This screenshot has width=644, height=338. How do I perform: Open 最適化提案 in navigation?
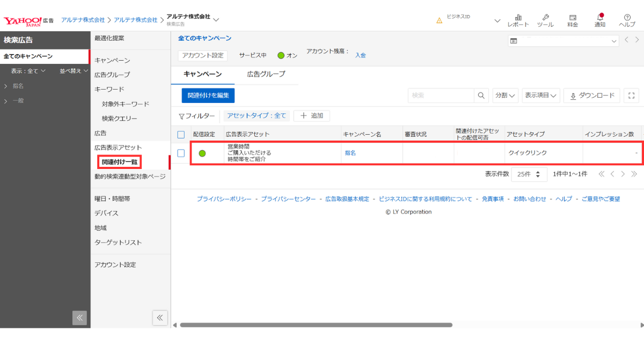(x=109, y=38)
